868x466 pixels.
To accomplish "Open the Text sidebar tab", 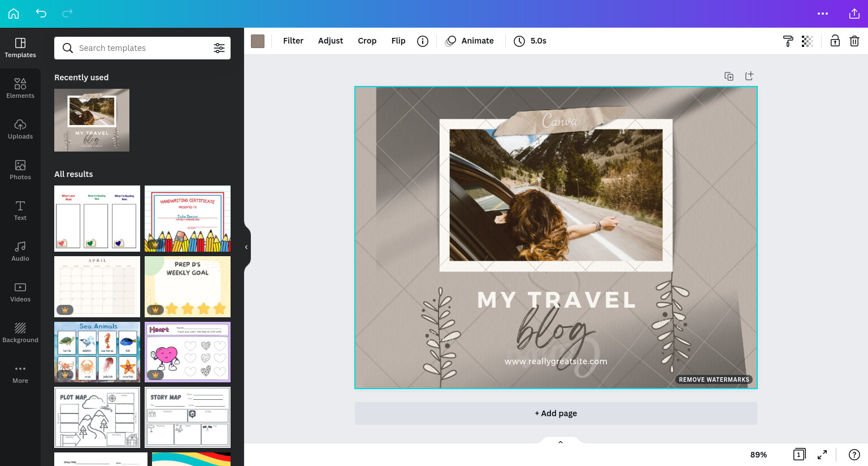I will coord(20,211).
